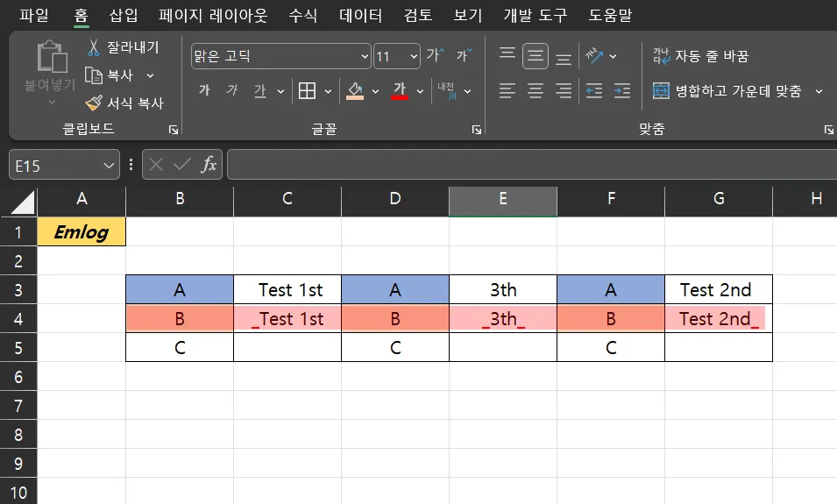Click the text orientation icon
Screen dimensions: 837x504
594,55
